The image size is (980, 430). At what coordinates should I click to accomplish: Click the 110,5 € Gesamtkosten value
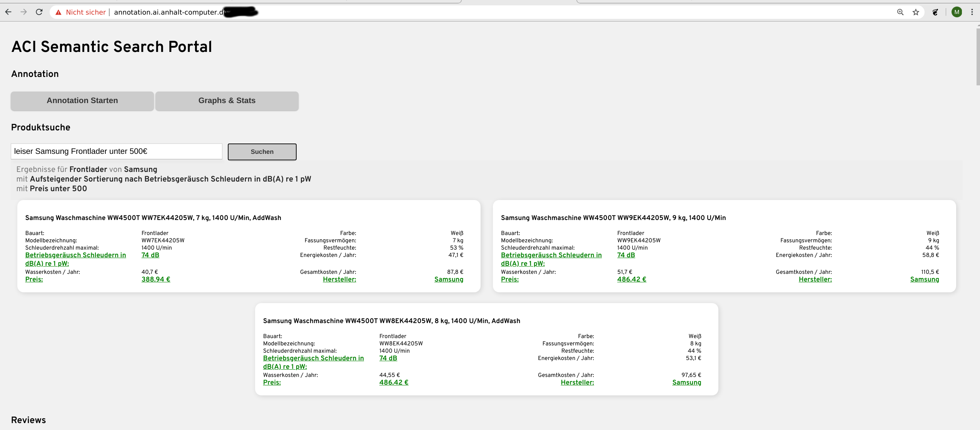coord(930,272)
